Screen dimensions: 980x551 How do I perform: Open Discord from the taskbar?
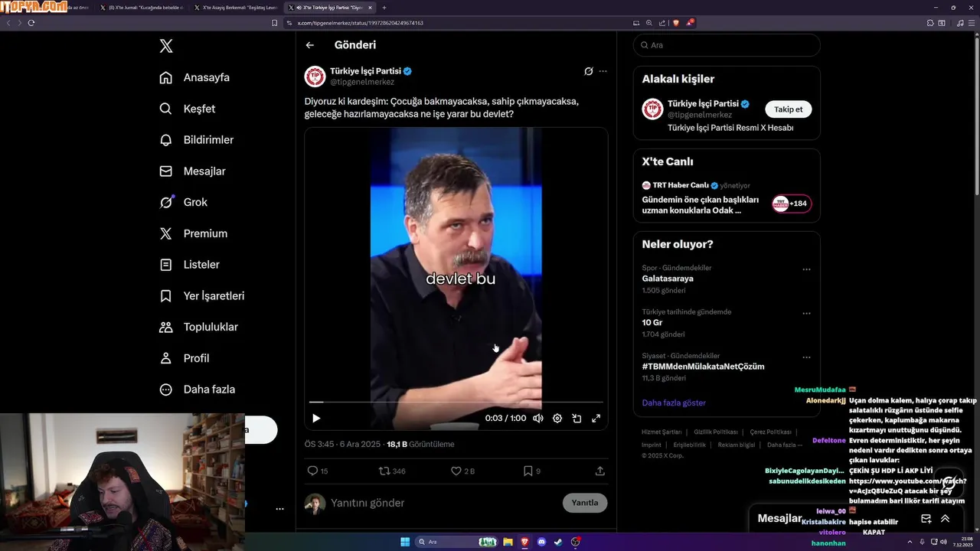[x=542, y=542]
